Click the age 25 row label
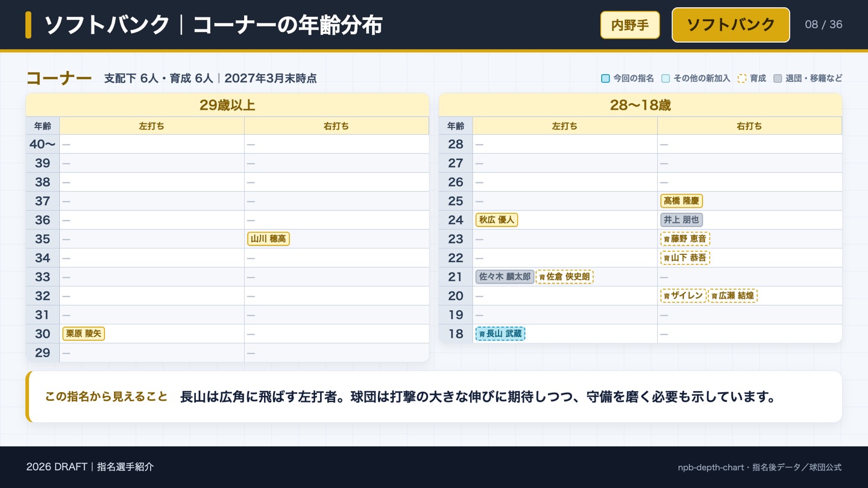Viewport: 868px width, 488px height. pos(456,201)
